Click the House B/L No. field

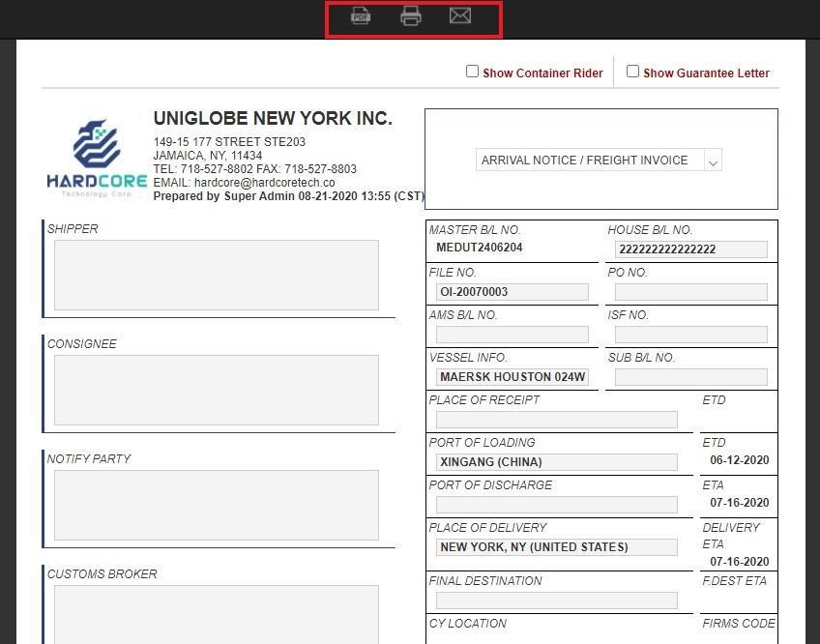(690, 249)
